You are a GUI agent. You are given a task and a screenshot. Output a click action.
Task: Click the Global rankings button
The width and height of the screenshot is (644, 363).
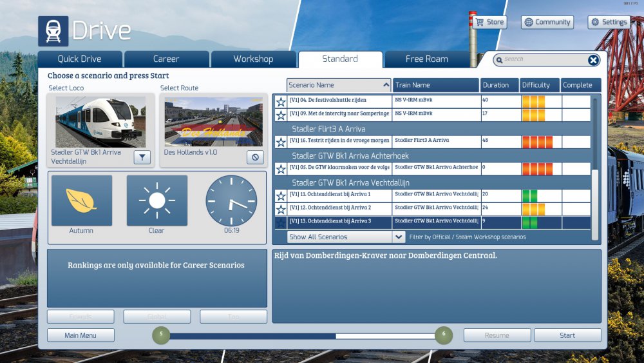tap(157, 317)
